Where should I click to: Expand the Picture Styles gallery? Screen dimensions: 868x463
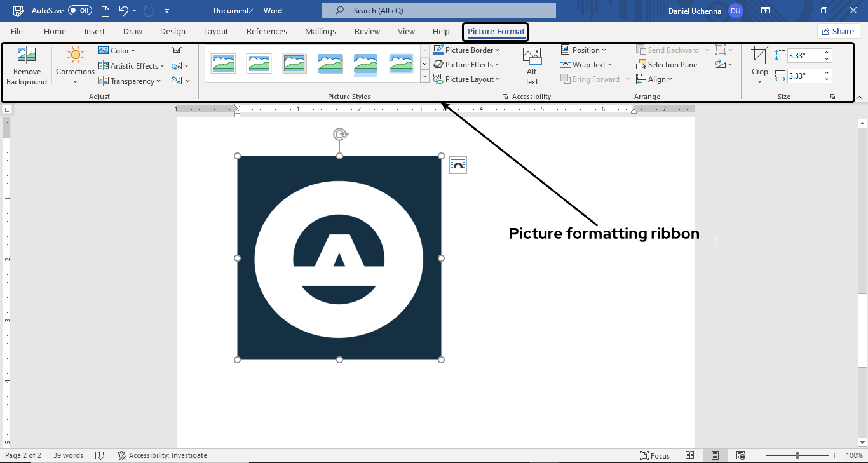pyautogui.click(x=424, y=76)
